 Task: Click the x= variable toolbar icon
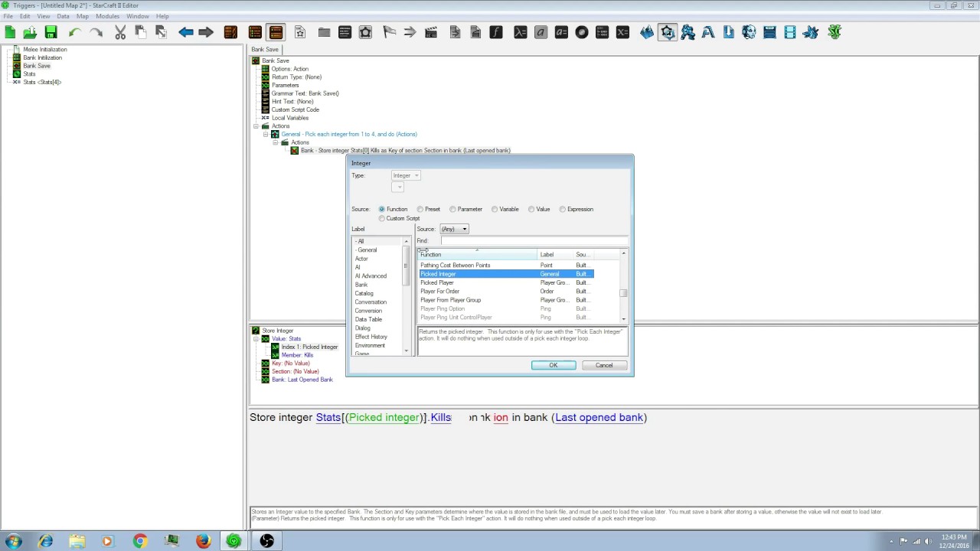[622, 32]
